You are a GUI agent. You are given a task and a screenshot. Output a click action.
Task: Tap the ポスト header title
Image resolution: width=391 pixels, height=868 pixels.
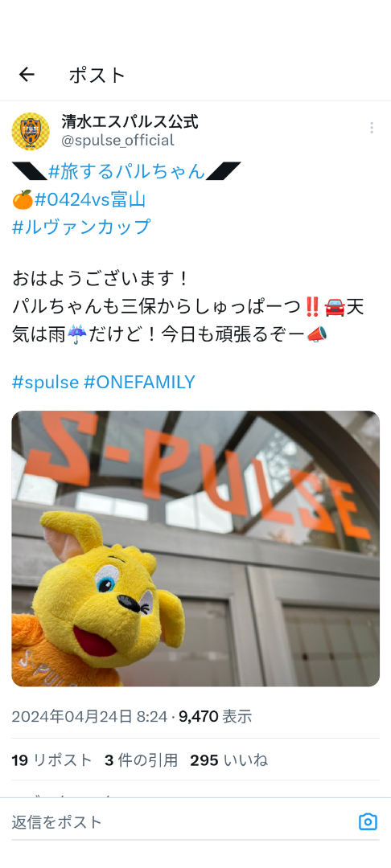97,76
